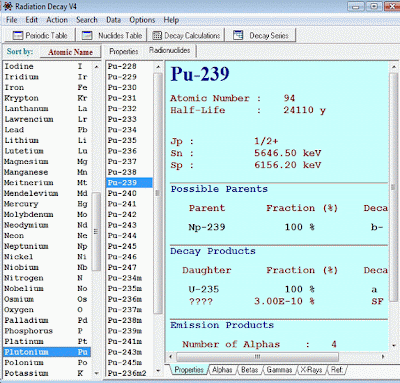
Task: Select nuclide Pu-239
Action: tap(129, 183)
